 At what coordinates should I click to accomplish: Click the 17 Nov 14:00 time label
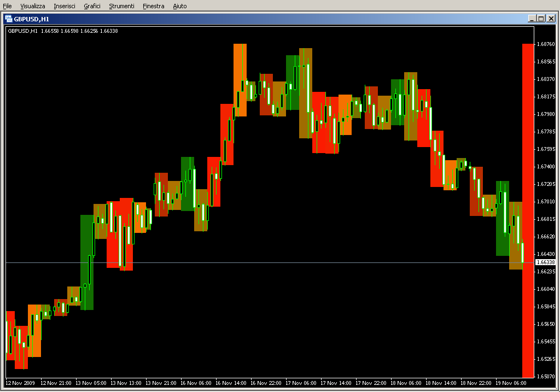(x=336, y=383)
